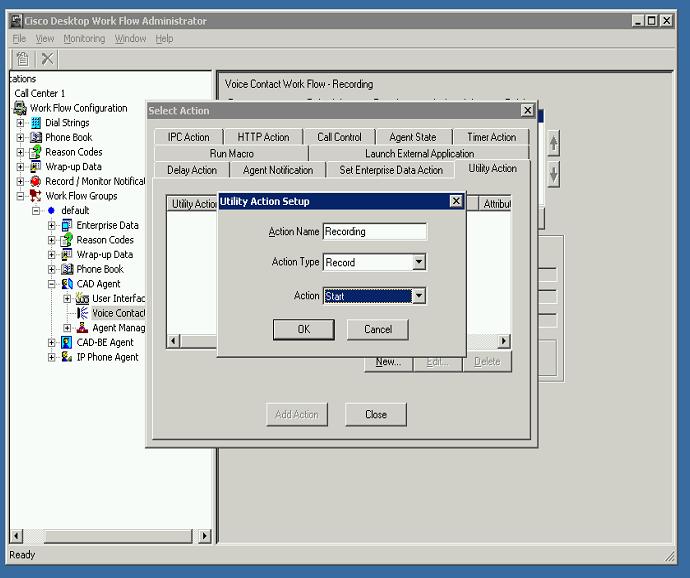This screenshot has width=690, height=578.
Task: Click the Enterprise Data icon
Action: tap(67, 225)
